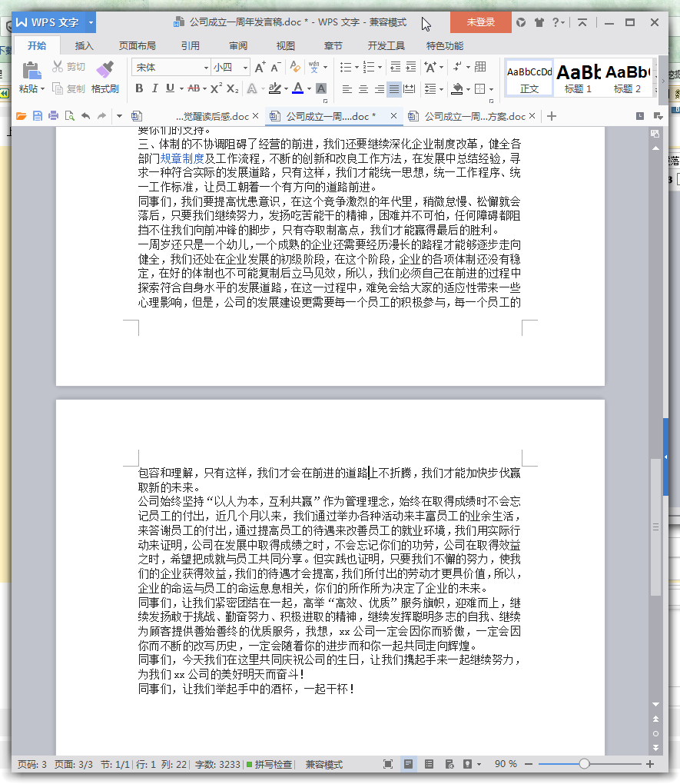Click the grow font size A+ icon

tap(260, 67)
